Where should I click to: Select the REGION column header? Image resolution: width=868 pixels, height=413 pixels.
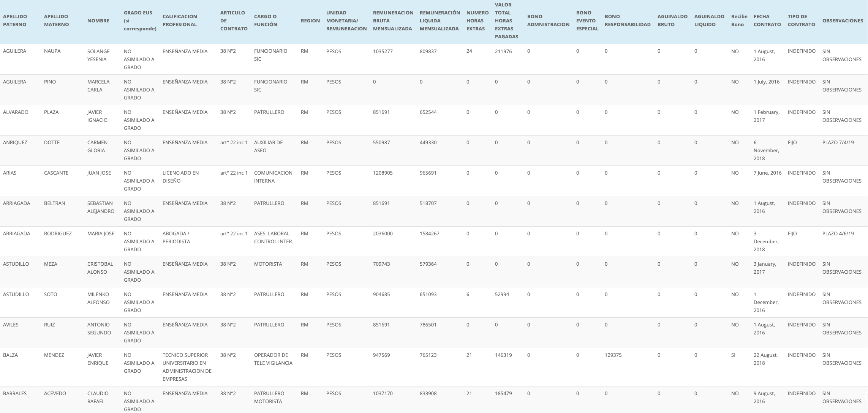pyautogui.click(x=310, y=20)
